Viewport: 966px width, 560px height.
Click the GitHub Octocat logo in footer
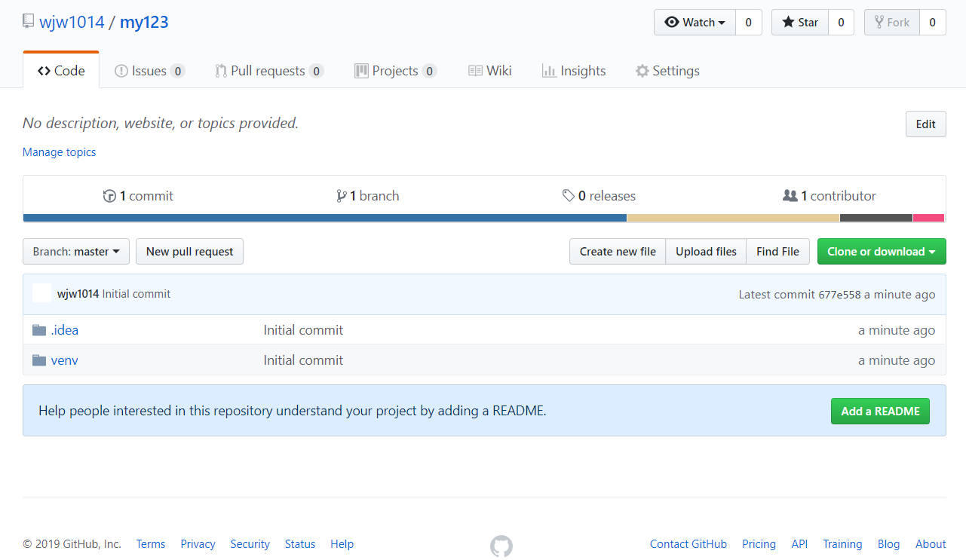click(x=501, y=546)
